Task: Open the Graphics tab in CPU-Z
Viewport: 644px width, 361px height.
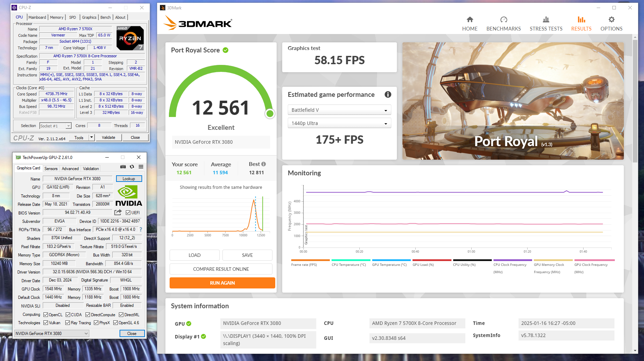Action: [x=89, y=17]
